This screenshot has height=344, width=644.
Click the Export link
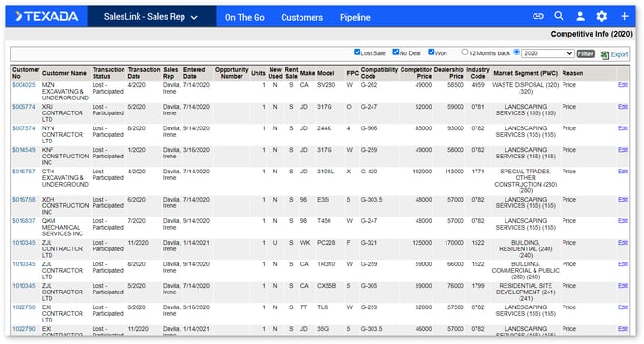tap(620, 54)
